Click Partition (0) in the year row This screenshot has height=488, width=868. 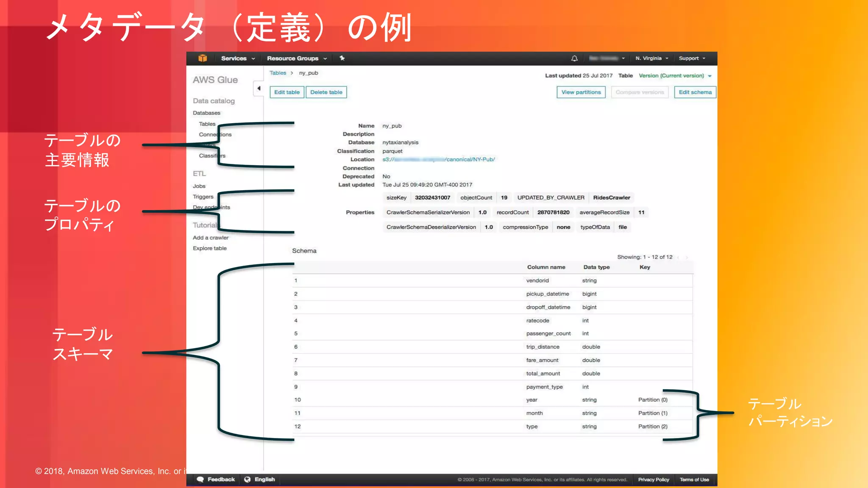653,400
